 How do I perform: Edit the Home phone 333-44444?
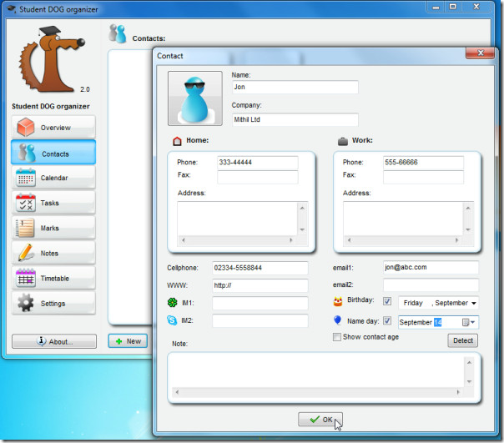(258, 163)
